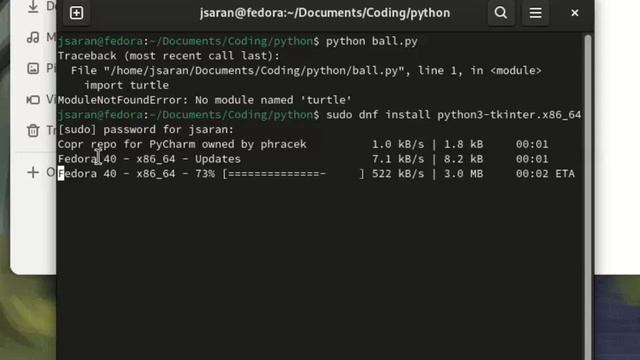Image resolution: width=640 pixels, height=360 pixels.
Task: Click the 73% download progress bar
Action: pyautogui.click(x=293, y=174)
